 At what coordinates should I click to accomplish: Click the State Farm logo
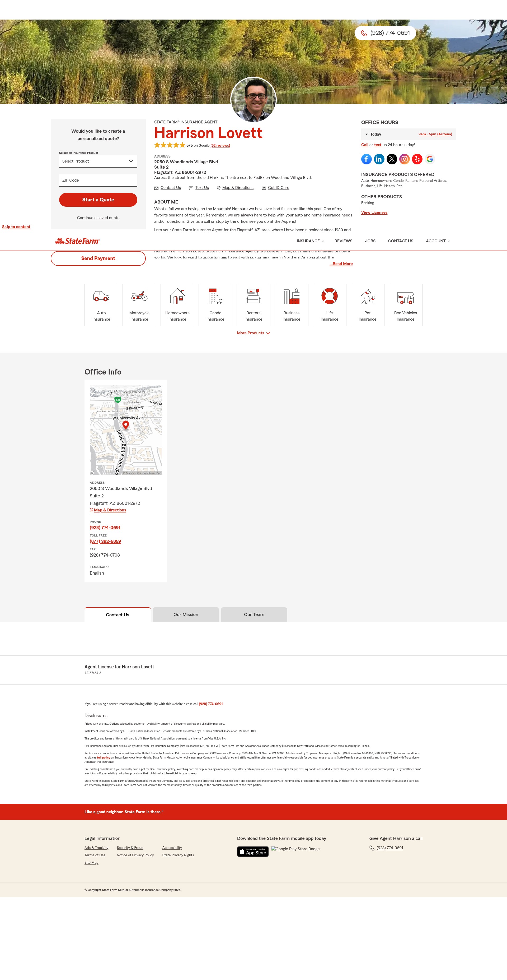coord(78,241)
